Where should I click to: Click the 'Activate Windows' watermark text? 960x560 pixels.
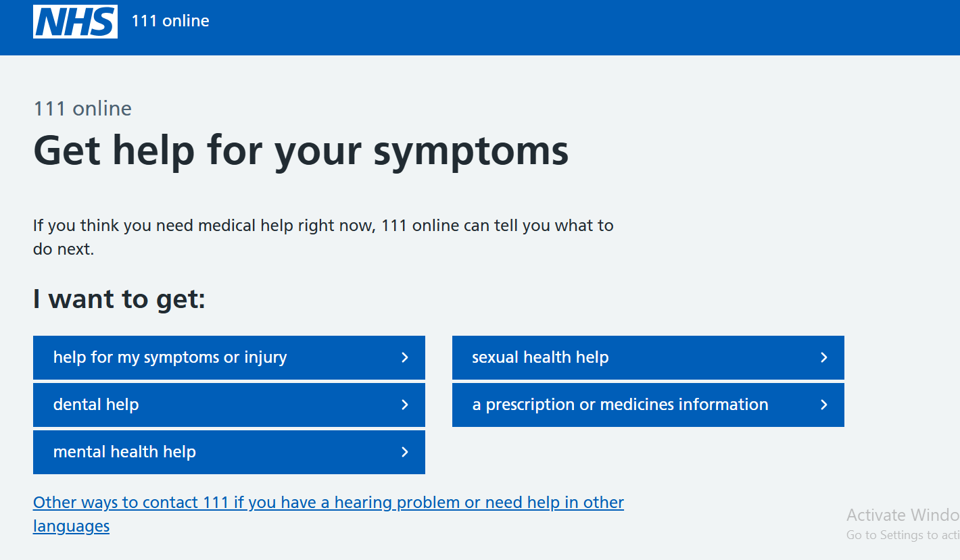pos(903,515)
